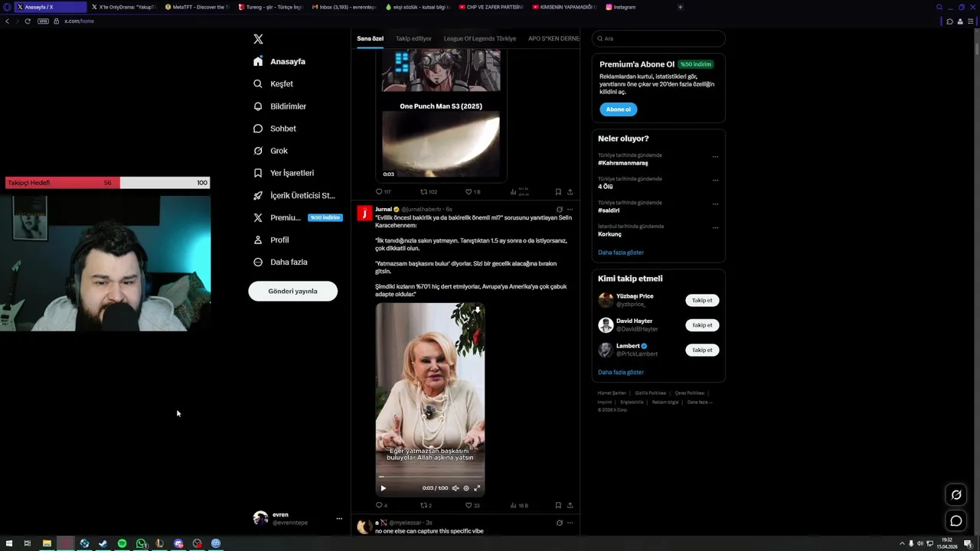Open Grok explain on @myelessar post
This screenshot has height=551, width=980.
[x=559, y=523]
